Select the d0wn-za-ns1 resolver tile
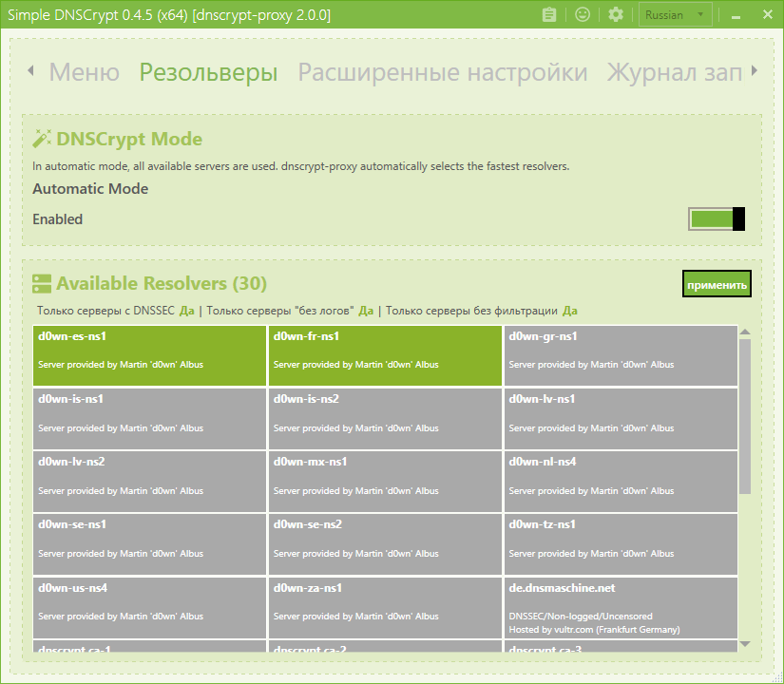 (x=385, y=607)
